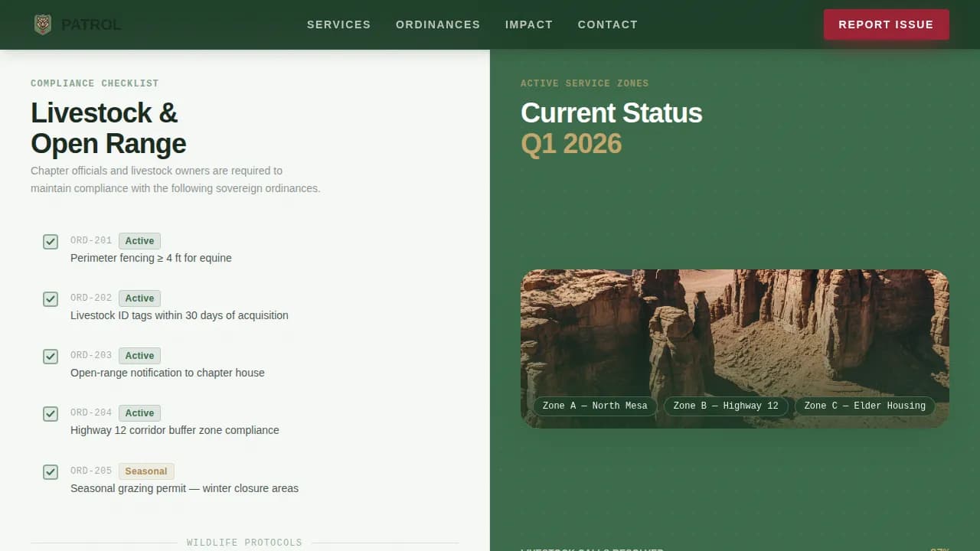
Task: Click the Active badge beside ORD-203
Action: point(139,356)
